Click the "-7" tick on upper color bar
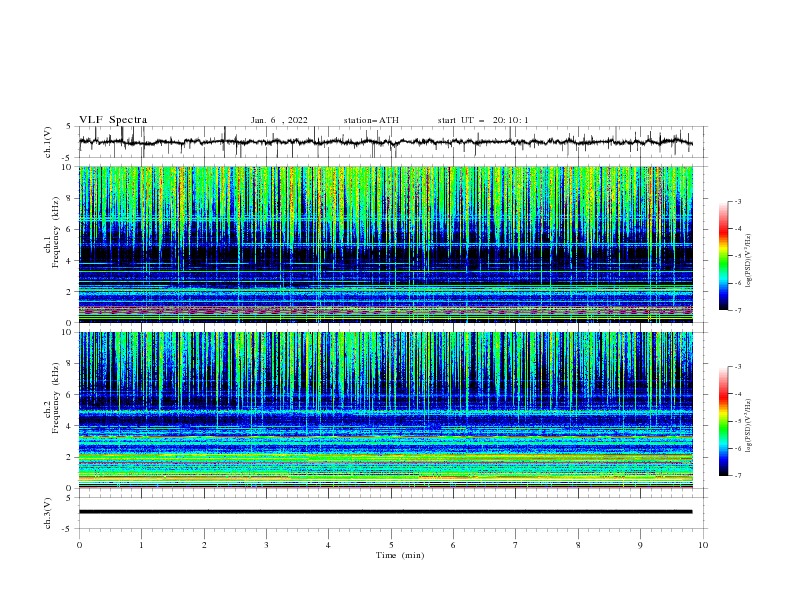 (x=737, y=310)
